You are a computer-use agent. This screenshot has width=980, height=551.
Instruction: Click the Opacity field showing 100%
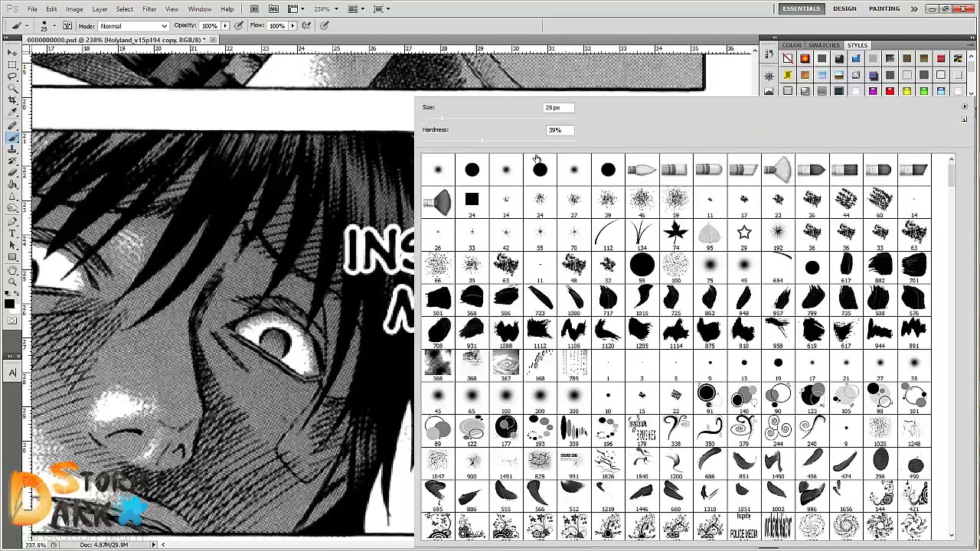[x=209, y=26]
